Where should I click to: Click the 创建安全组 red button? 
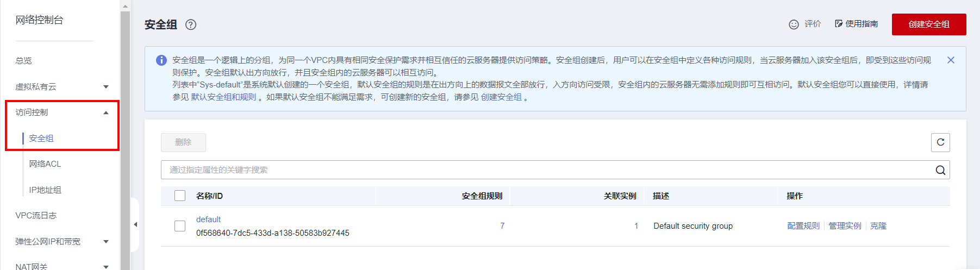(928, 24)
